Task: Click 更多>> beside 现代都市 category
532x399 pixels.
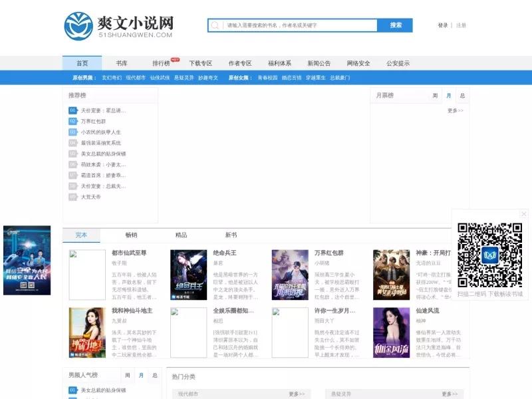Action: pos(297,394)
